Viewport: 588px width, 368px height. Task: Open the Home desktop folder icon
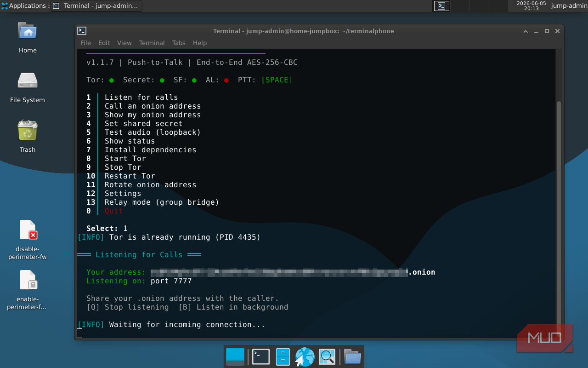coord(28,38)
